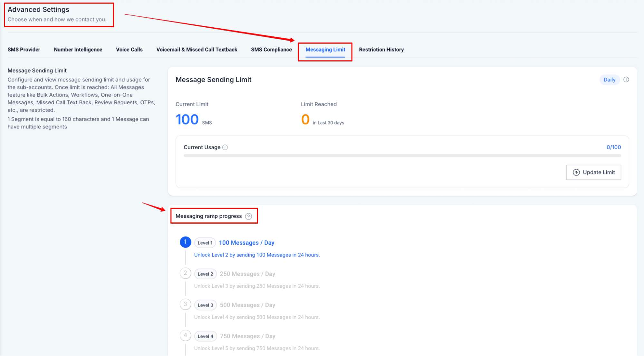Click the Level 2 step circle
Screen dimensions: 644x356
coord(185,273)
